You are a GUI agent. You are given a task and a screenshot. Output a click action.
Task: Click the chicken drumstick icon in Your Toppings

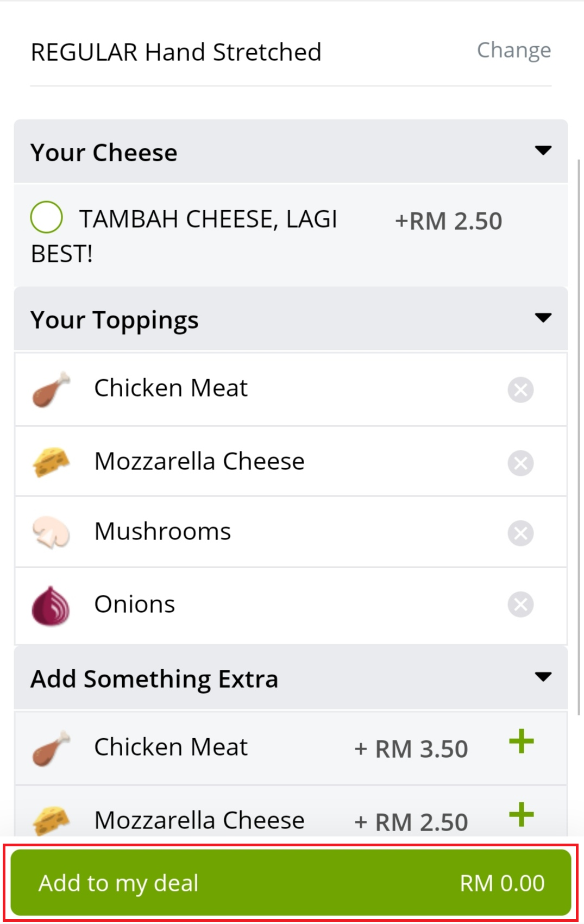click(51, 389)
